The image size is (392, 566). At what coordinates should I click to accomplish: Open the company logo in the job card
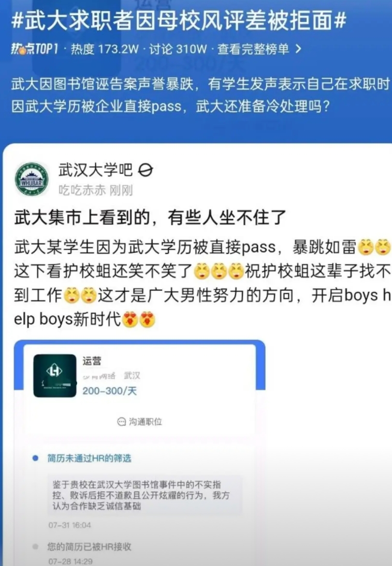[x=55, y=376]
